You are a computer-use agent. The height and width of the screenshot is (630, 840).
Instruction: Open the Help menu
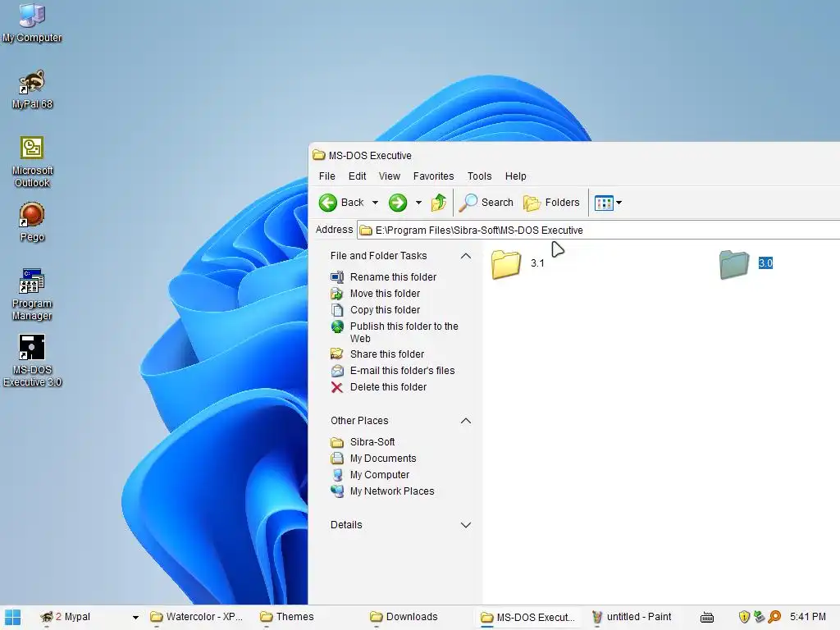coord(515,176)
